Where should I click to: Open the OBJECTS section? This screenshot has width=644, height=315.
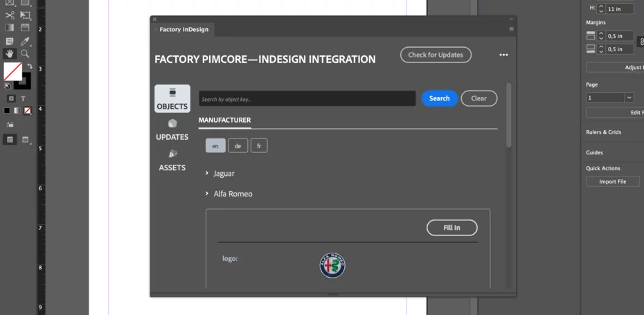[172, 98]
